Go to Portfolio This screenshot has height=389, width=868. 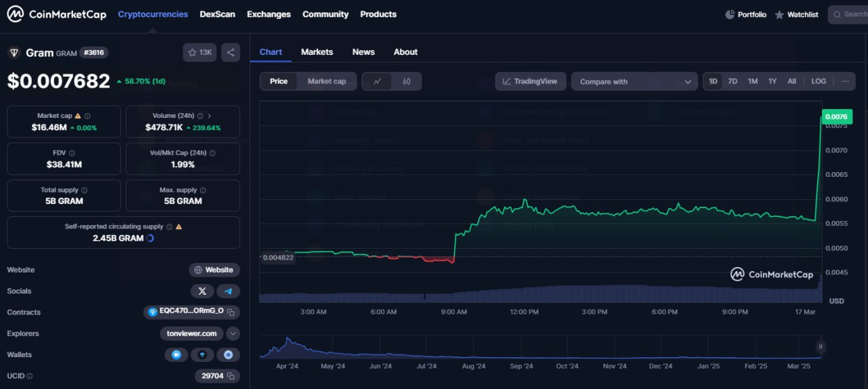(x=745, y=14)
